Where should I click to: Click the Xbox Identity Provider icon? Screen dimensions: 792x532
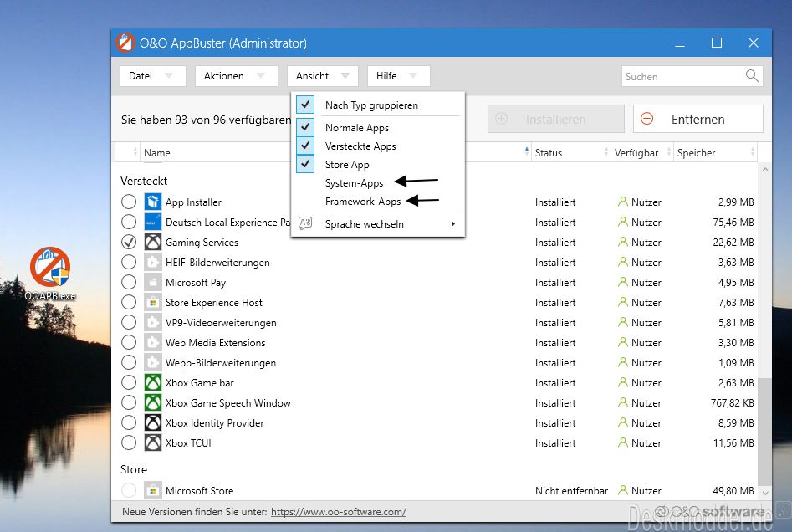coord(152,423)
